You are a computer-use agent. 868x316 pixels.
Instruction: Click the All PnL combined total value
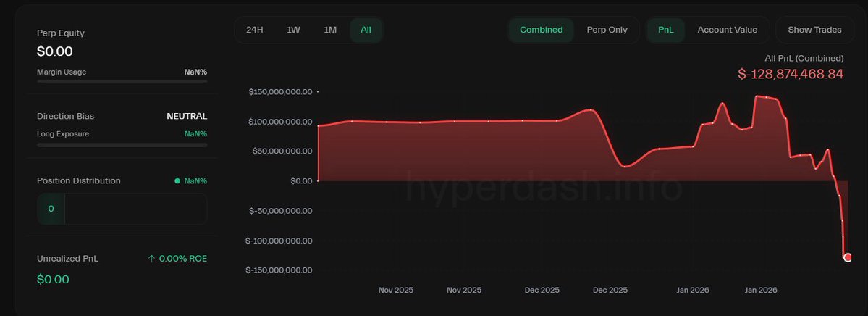[791, 74]
